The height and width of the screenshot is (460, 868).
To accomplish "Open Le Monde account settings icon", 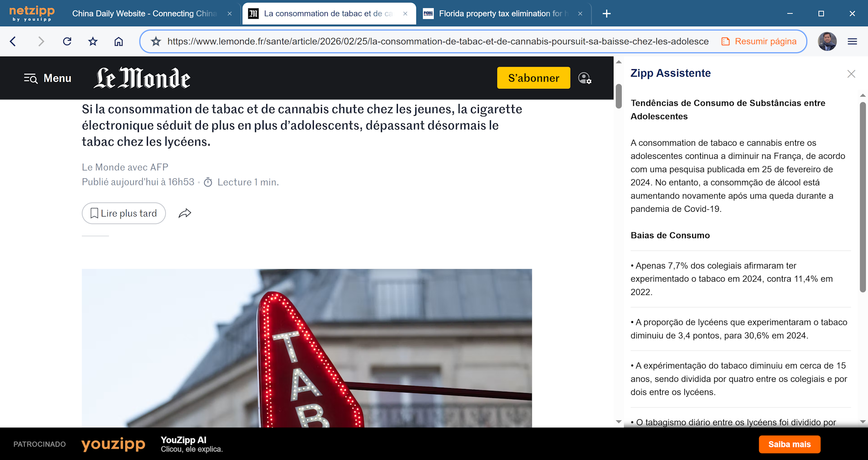I will pyautogui.click(x=585, y=78).
